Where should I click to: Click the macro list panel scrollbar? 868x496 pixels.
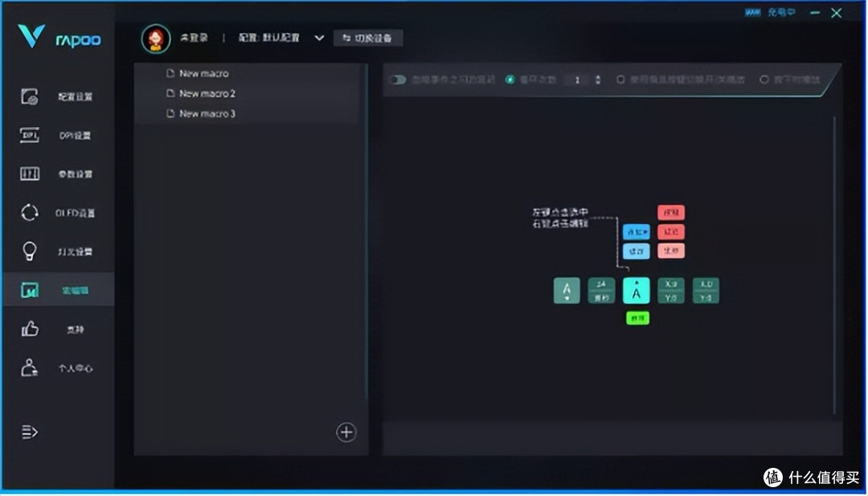pyautogui.click(x=366, y=232)
